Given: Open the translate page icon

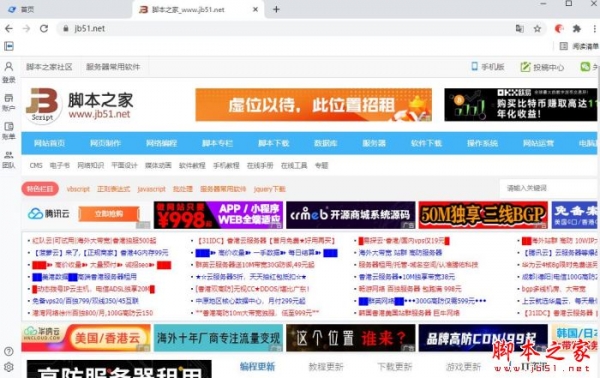Looking at the screenshot, I should point(520,28).
